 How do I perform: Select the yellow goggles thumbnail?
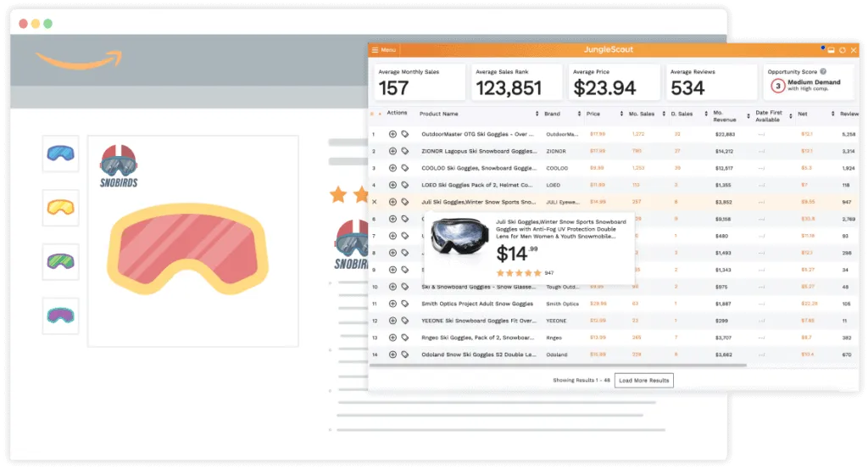61,207
